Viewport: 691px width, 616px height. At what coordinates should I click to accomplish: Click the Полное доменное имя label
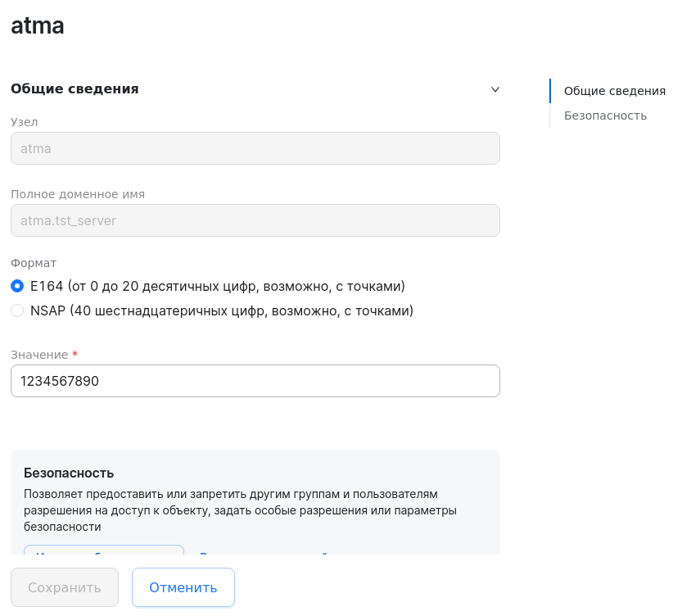(78, 194)
